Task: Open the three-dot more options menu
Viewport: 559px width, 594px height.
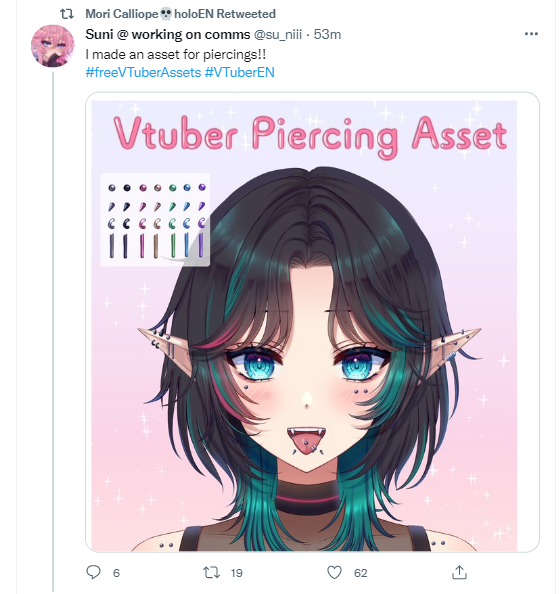Action: [x=531, y=34]
